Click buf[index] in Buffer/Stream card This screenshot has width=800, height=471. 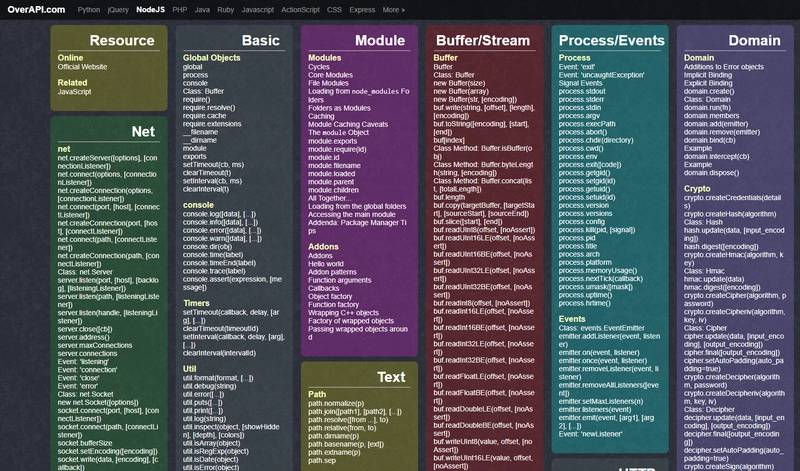click(x=449, y=140)
